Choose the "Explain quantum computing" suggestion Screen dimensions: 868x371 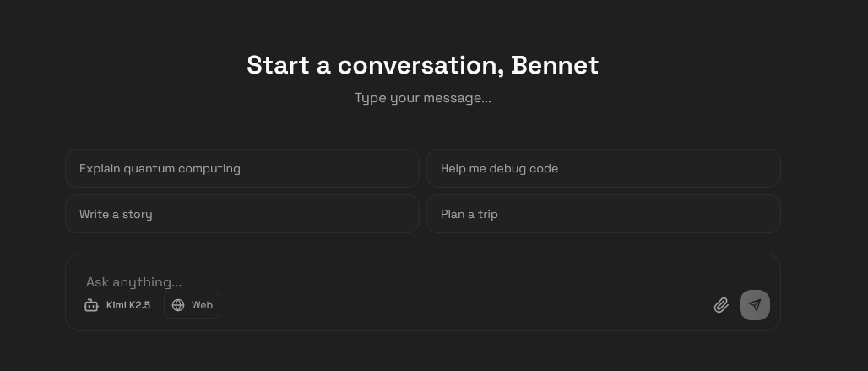(x=241, y=168)
